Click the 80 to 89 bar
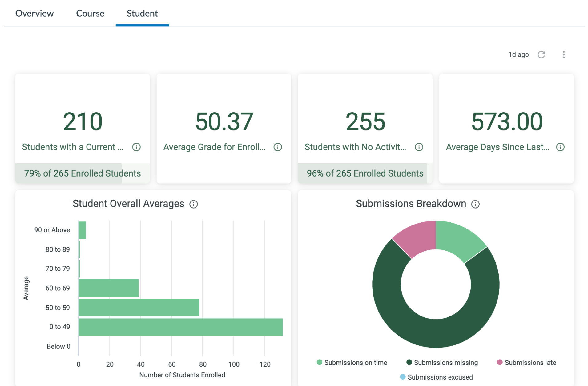This screenshot has height=386, width=588. (79, 249)
